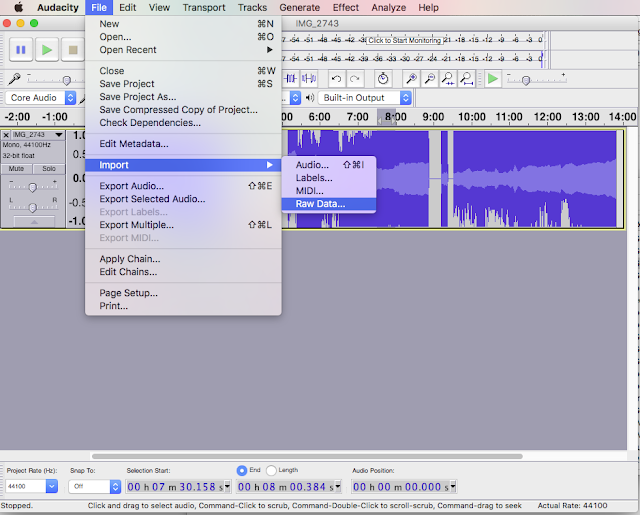The width and height of the screenshot is (640, 515).
Task: Click the Sync-Lock clock icon
Action: 383,78
